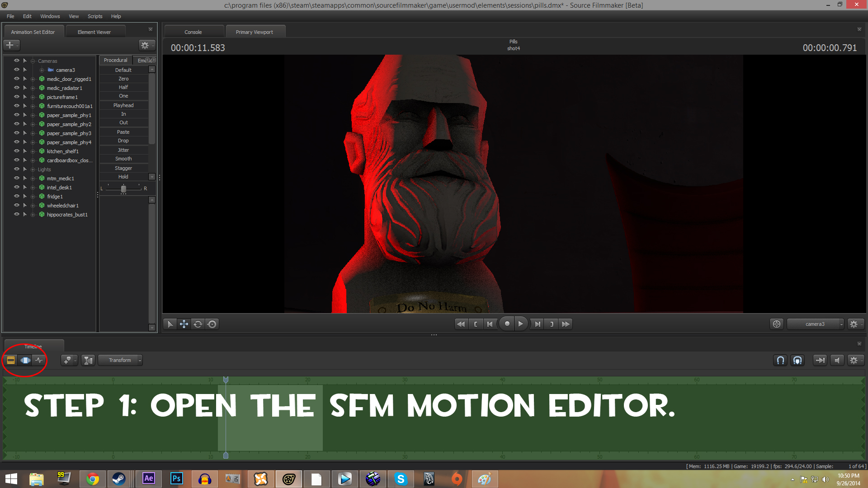This screenshot has height=488, width=868.
Task: Toggle timeline snapping magnet
Action: 780,360
